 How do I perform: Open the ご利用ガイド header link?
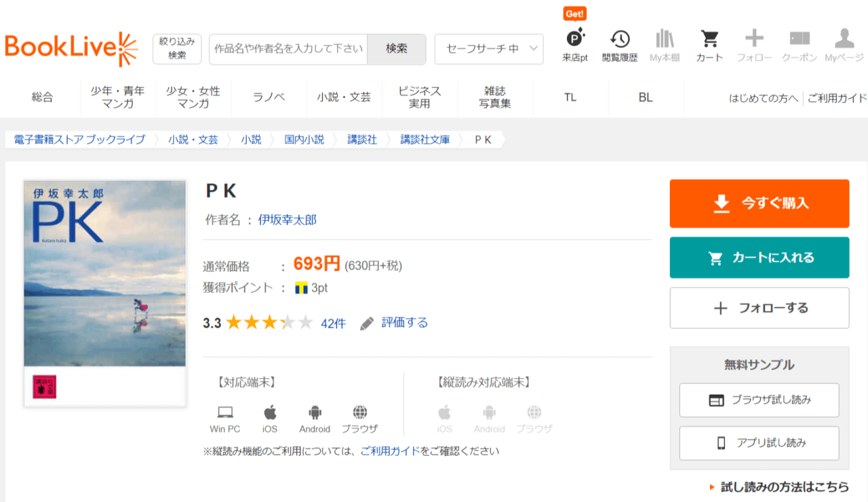[x=837, y=98]
